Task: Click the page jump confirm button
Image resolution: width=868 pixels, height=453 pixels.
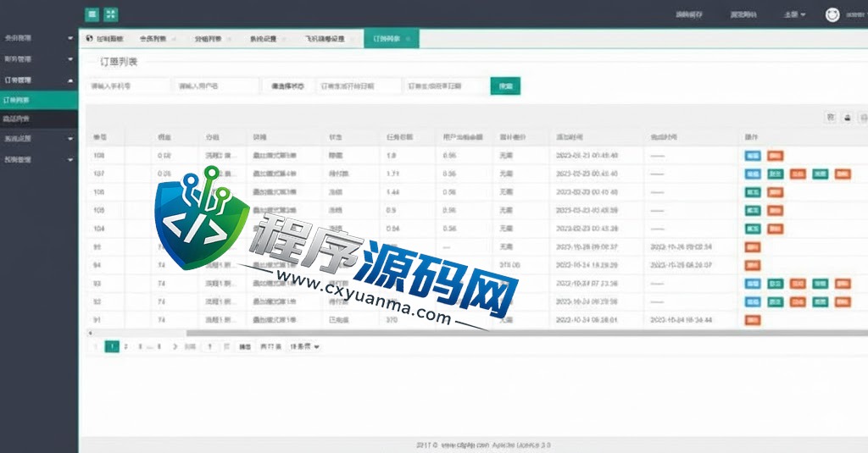Action: [x=245, y=347]
